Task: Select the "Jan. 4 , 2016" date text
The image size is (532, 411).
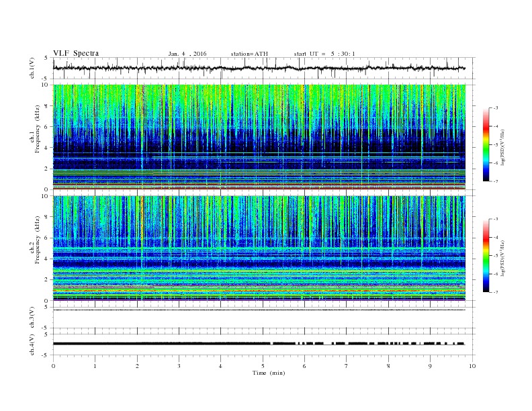Action: 187,54
